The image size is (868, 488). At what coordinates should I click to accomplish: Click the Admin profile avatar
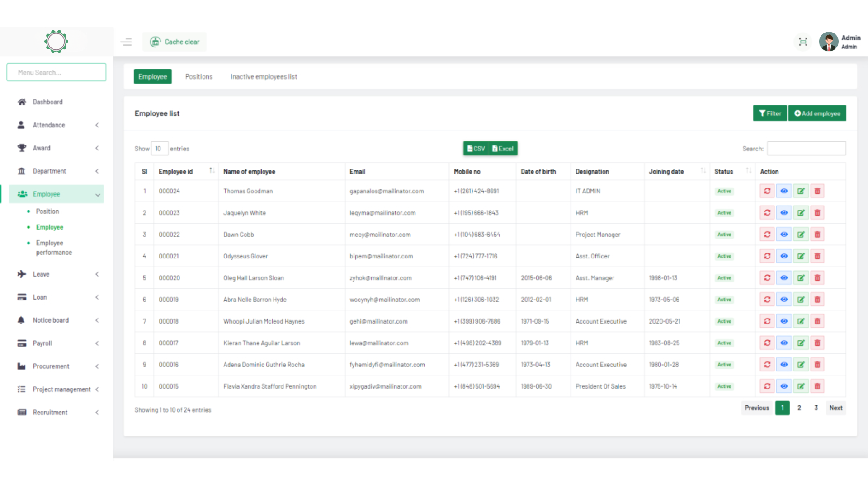coord(828,42)
